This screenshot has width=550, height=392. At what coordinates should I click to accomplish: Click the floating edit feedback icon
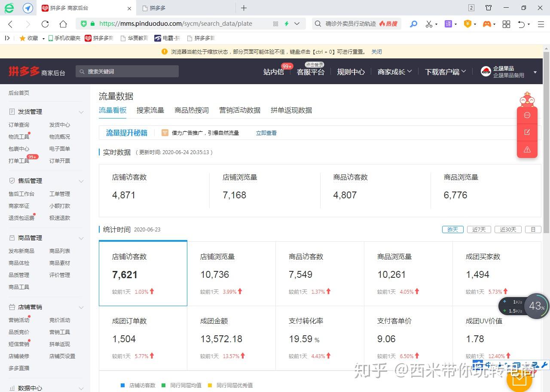tap(527, 132)
